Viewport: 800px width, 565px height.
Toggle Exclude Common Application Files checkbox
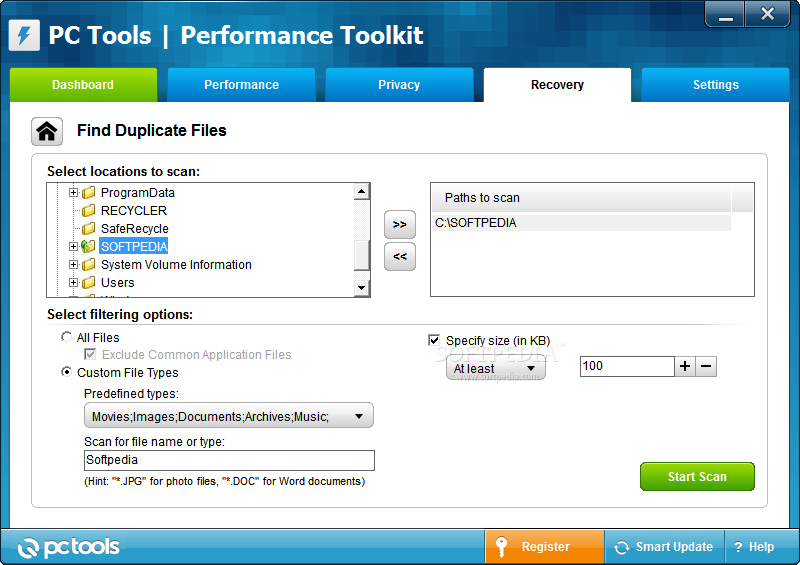tap(90, 354)
